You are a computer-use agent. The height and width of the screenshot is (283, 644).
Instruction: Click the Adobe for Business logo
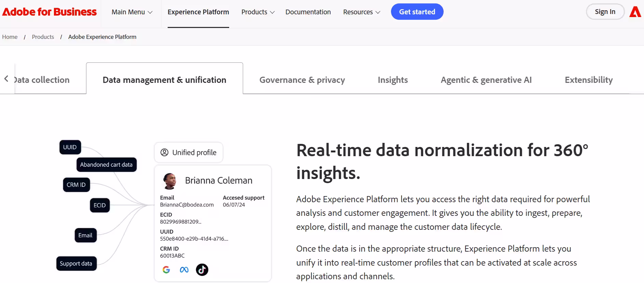[x=50, y=12]
